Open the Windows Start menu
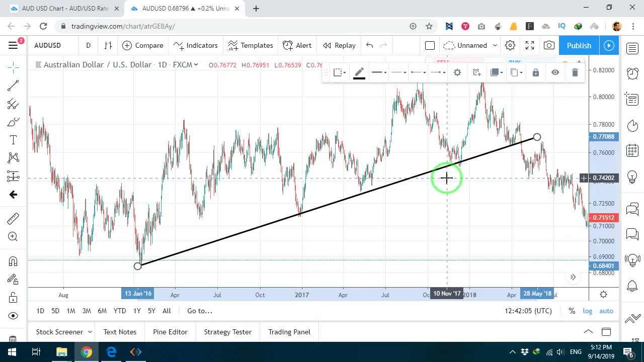Viewport: 644px width, 362px height. [x=12, y=352]
